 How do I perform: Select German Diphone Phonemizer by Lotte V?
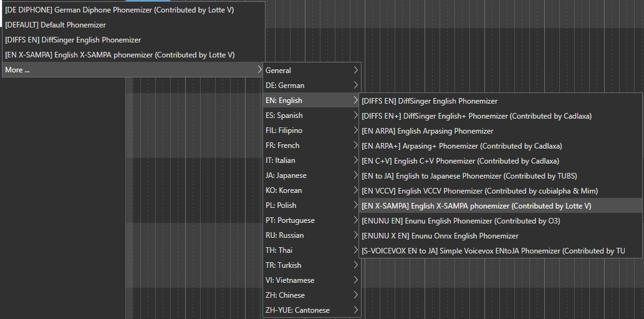tap(133, 10)
